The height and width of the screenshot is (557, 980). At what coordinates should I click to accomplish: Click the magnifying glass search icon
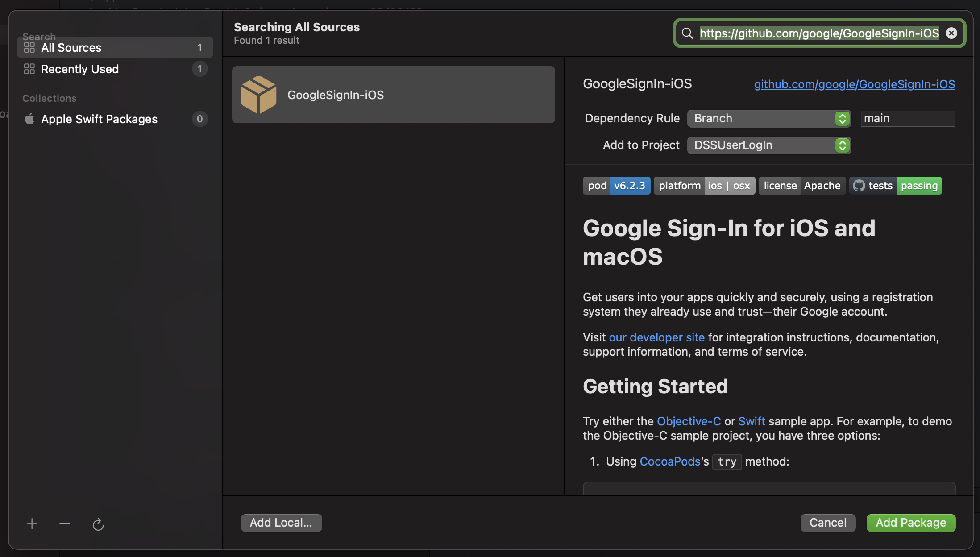[x=687, y=33]
